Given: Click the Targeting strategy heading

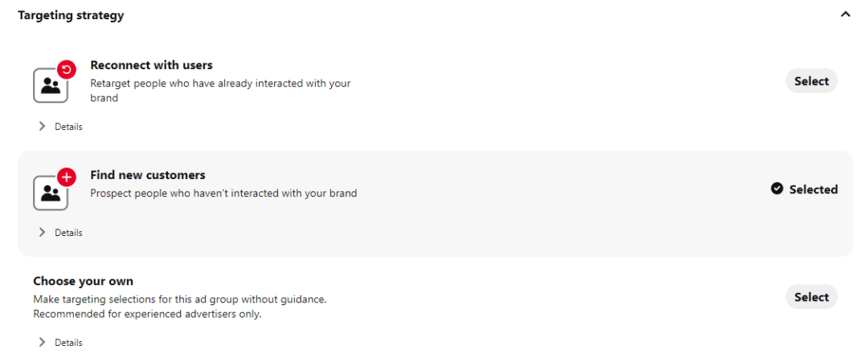Looking at the screenshot, I should pyautogui.click(x=71, y=15).
